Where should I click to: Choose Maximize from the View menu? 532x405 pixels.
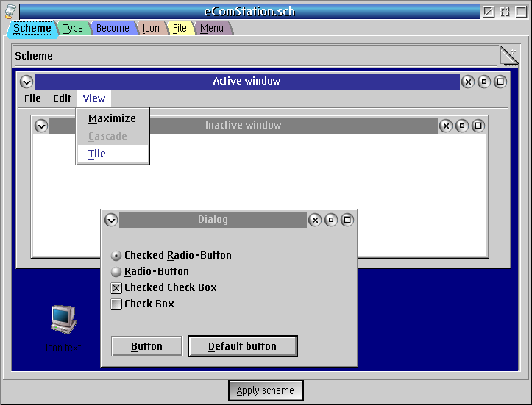pos(113,118)
